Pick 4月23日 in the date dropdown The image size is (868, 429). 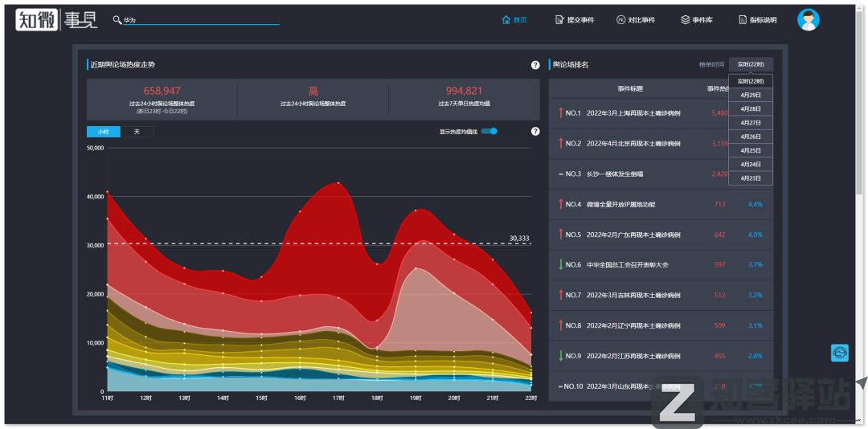point(751,178)
